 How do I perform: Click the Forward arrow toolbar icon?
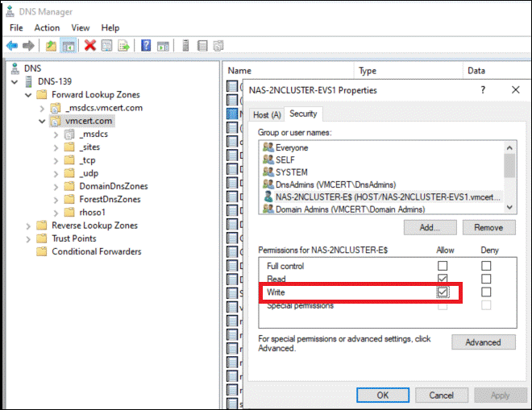pos(28,45)
